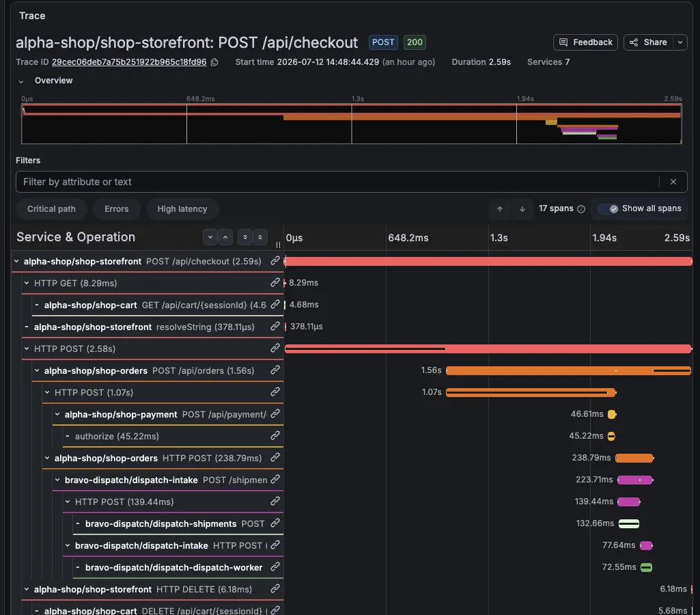The height and width of the screenshot is (615, 700).
Task: Expand all spans (double down chevron)
Action: tap(245, 237)
